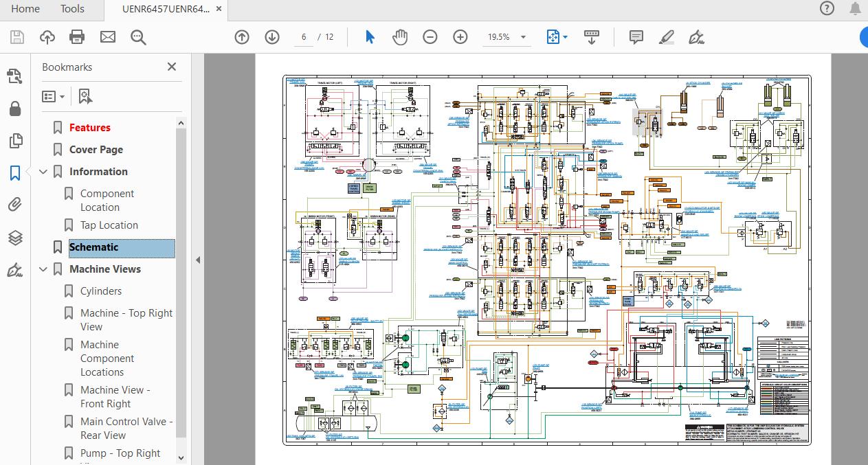Viewport: 868px width, 465px height.
Task: Collapse the Machine Views bookmark group
Action: click(x=43, y=269)
